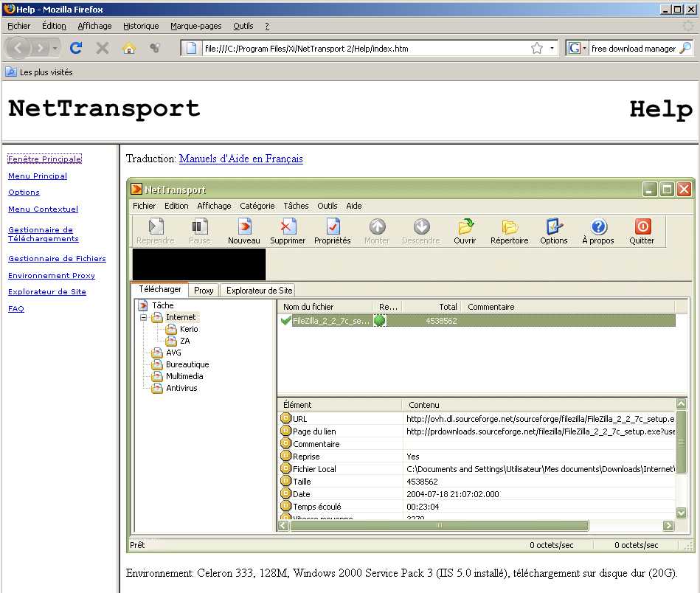
Task: Click the Tâche root tree icon
Action: point(143,305)
